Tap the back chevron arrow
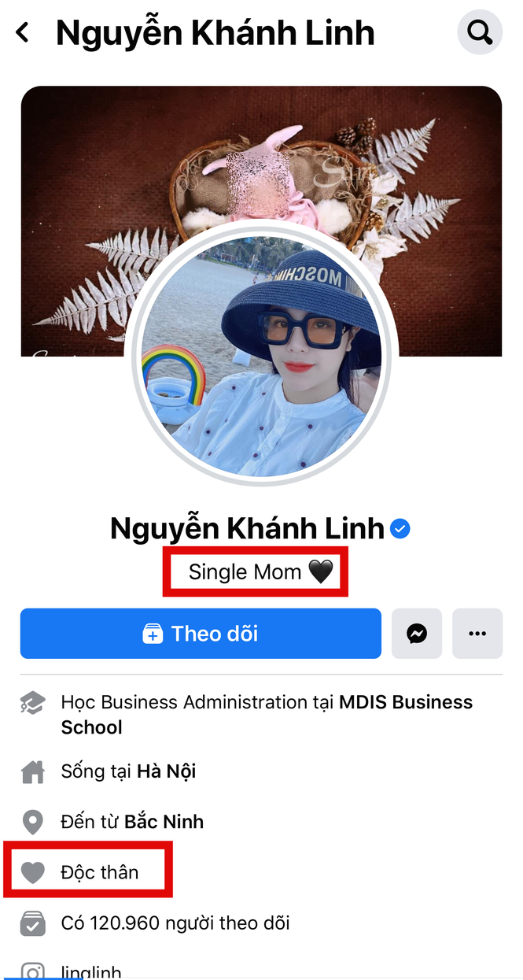The width and height of the screenshot is (523, 980). pyautogui.click(x=20, y=31)
